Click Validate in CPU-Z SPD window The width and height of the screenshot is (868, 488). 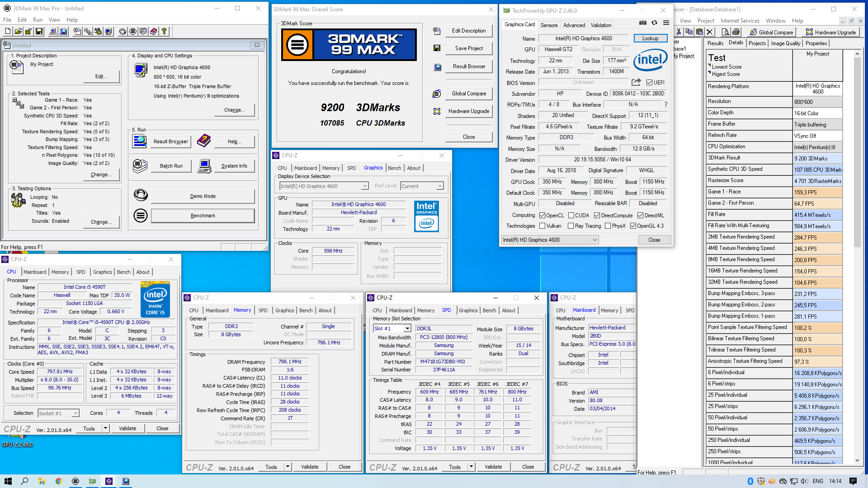[493, 467]
